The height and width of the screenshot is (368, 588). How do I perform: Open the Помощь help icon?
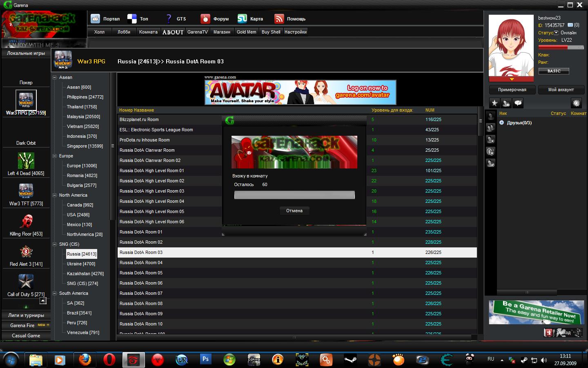(279, 18)
